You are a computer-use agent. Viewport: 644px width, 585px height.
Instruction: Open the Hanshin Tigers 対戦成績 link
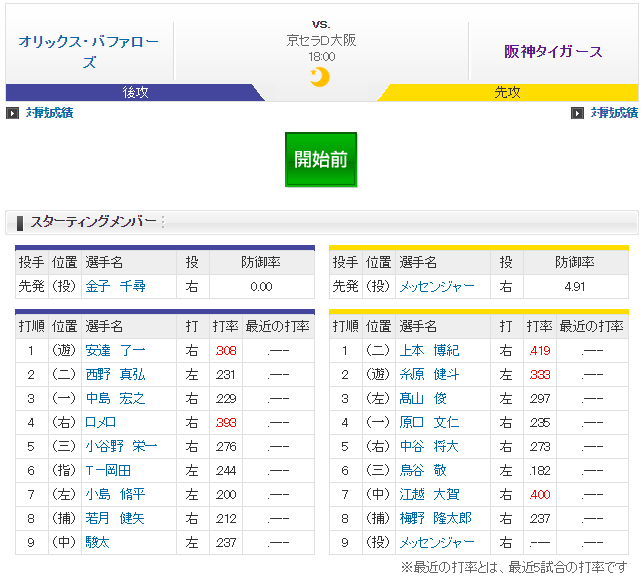(614, 113)
